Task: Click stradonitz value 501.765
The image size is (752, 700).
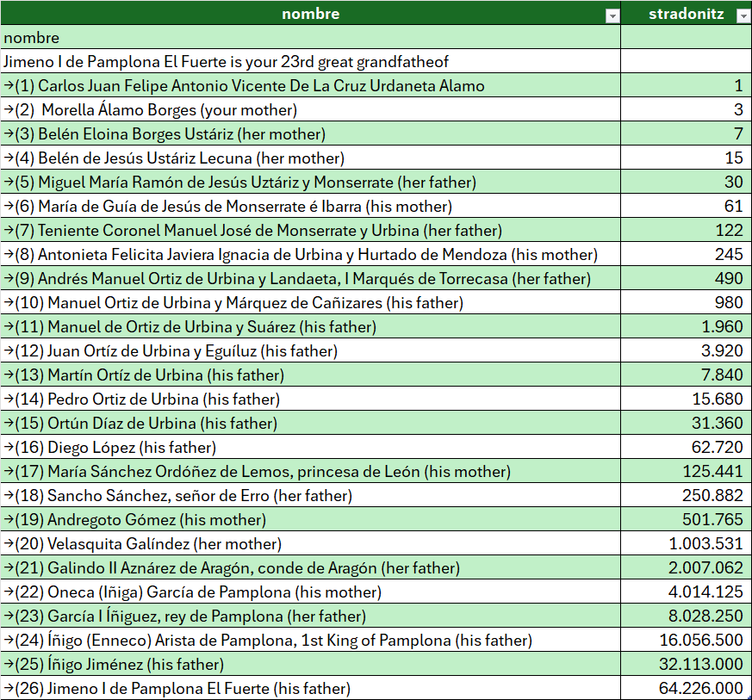Action: (687, 520)
